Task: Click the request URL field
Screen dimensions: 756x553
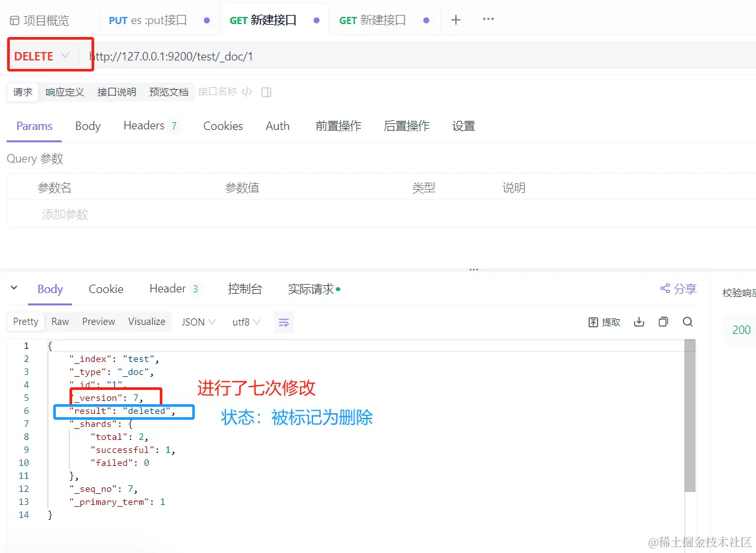Action: point(420,57)
